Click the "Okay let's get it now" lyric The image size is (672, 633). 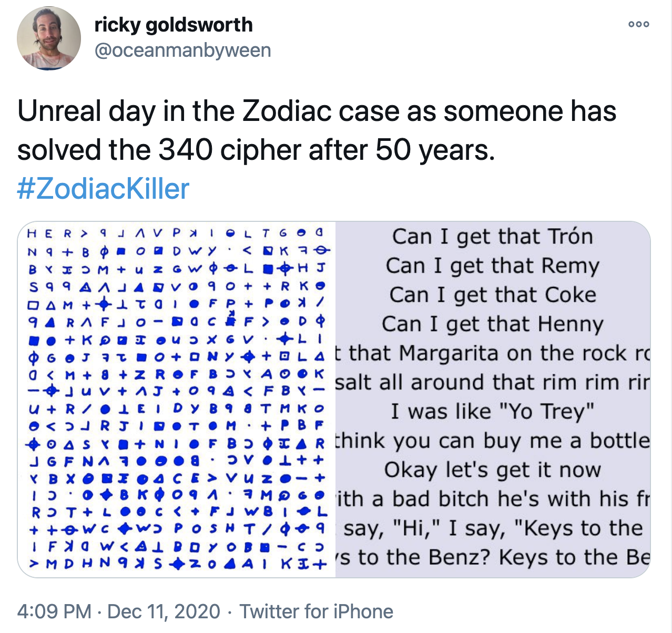point(492,469)
